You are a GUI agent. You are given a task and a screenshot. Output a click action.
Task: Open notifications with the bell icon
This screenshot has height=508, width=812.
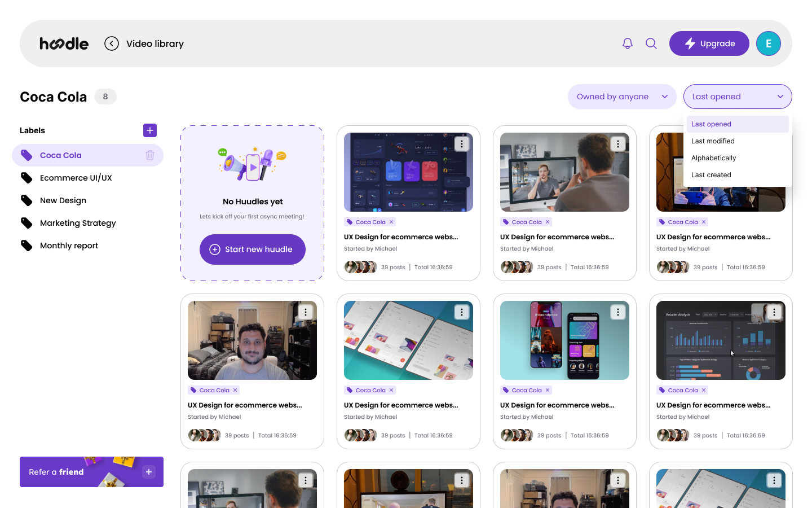click(628, 43)
